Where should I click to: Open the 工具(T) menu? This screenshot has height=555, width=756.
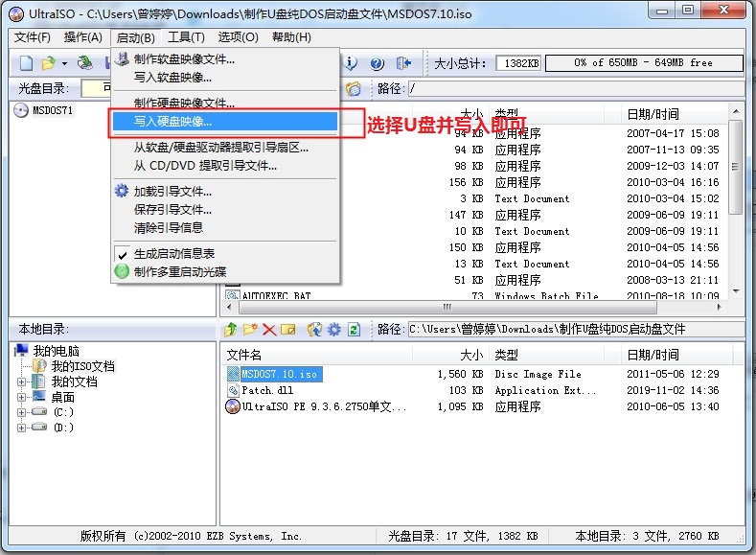coord(186,37)
